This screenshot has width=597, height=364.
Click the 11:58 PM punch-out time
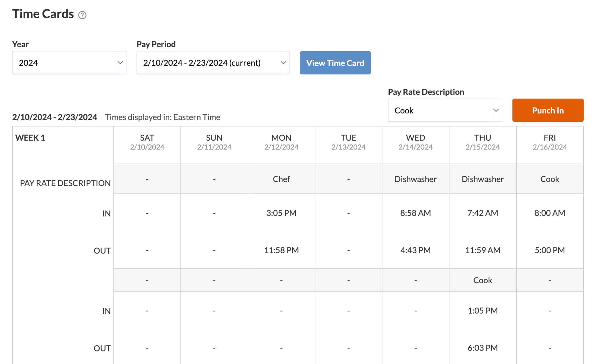click(281, 250)
